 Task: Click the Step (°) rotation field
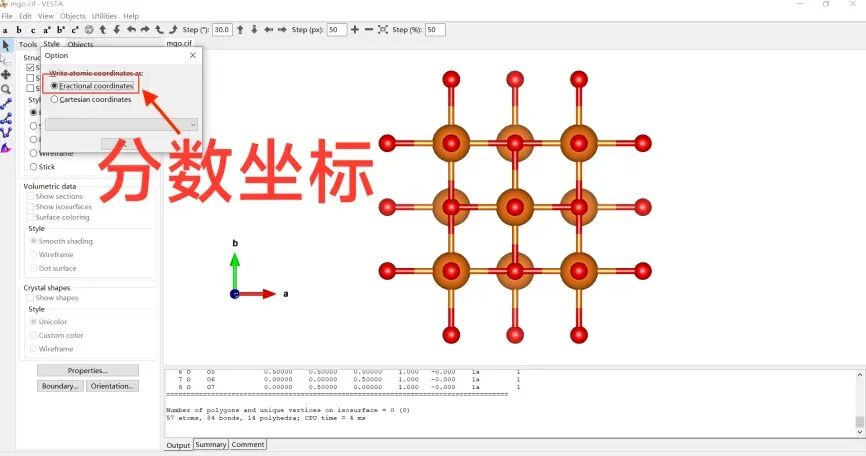(x=222, y=30)
